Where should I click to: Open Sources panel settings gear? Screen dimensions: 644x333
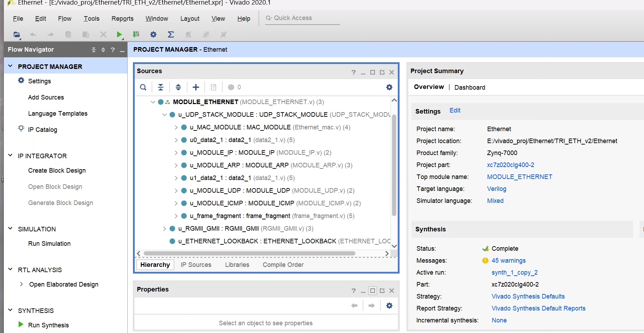(x=389, y=87)
